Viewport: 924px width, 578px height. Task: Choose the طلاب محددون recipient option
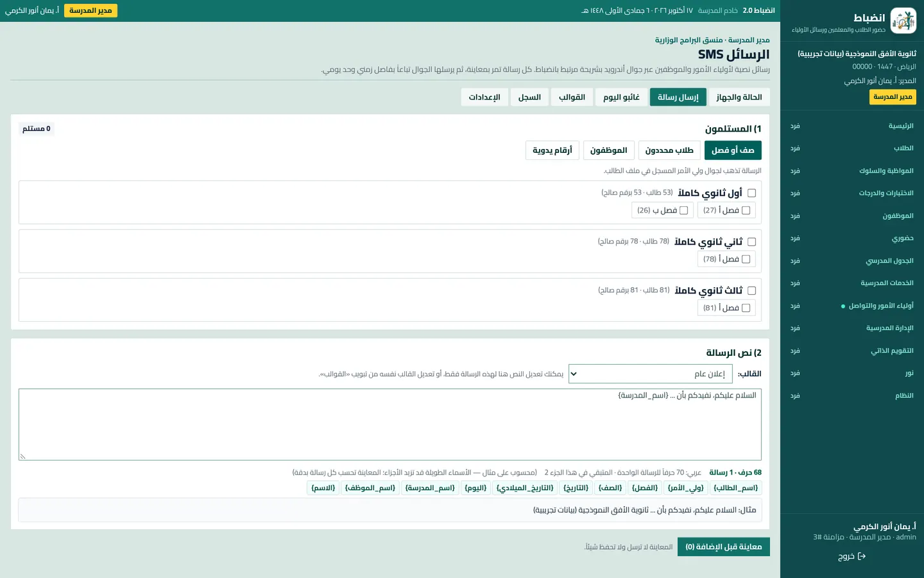669,150
